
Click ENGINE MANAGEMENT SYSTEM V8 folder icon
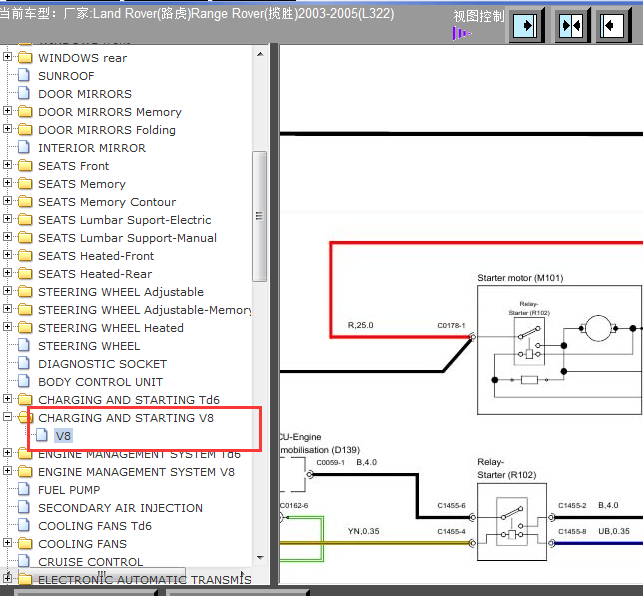click(x=25, y=472)
